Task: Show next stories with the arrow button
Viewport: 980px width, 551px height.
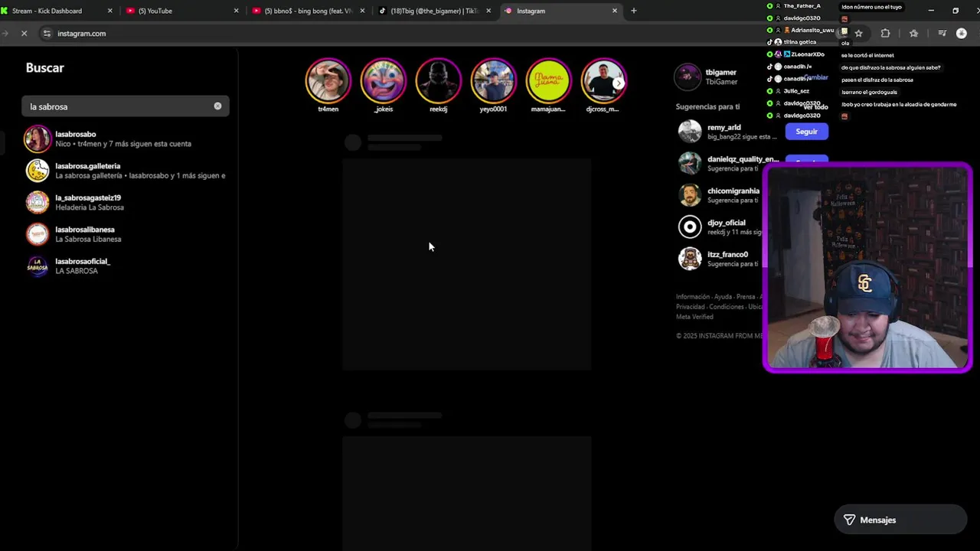Action: (x=619, y=83)
